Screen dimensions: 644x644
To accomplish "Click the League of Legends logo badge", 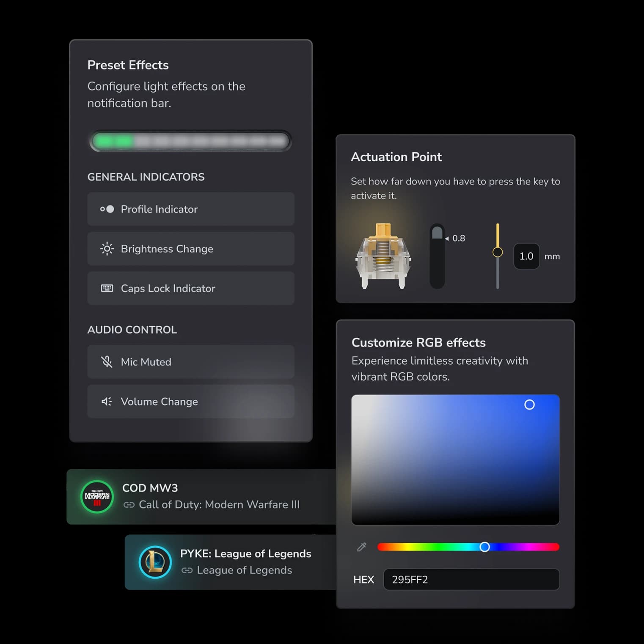I will (x=155, y=562).
